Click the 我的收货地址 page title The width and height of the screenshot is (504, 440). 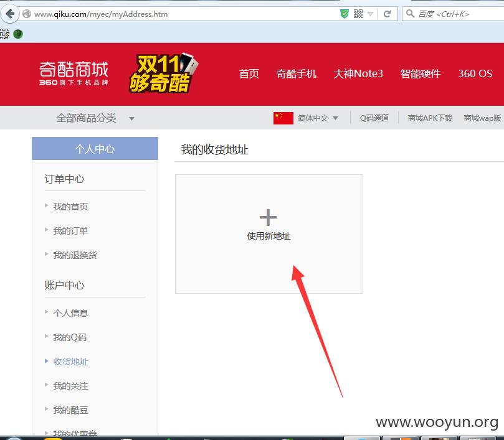214,149
